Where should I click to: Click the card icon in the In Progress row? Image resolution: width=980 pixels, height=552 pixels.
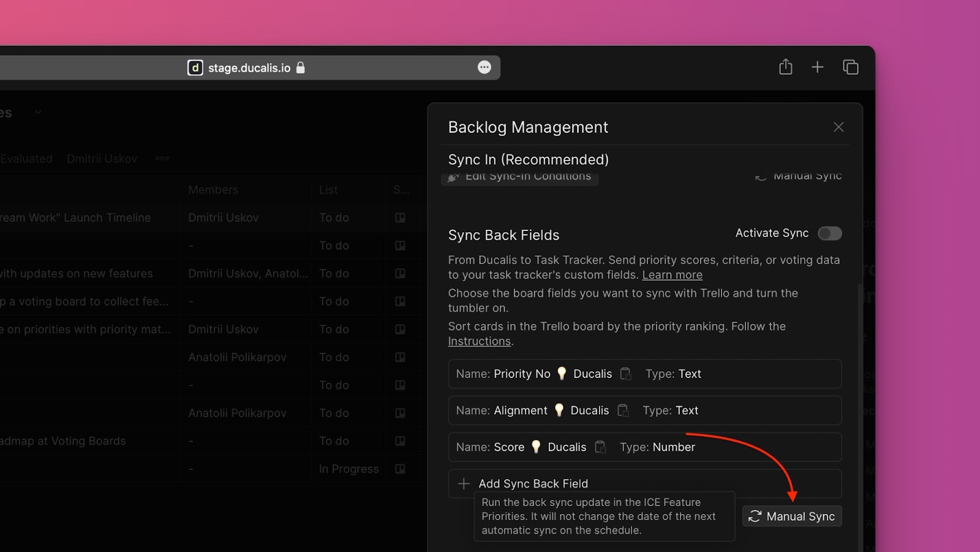click(x=400, y=469)
